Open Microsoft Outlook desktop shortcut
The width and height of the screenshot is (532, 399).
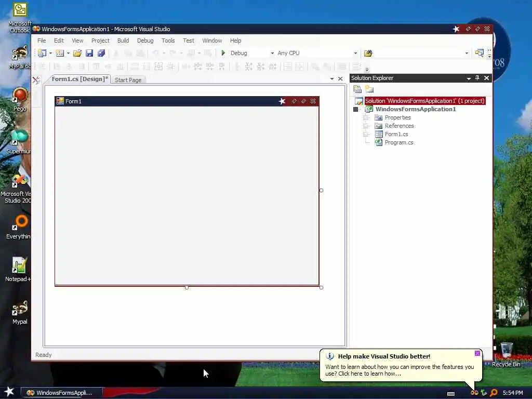[20, 18]
